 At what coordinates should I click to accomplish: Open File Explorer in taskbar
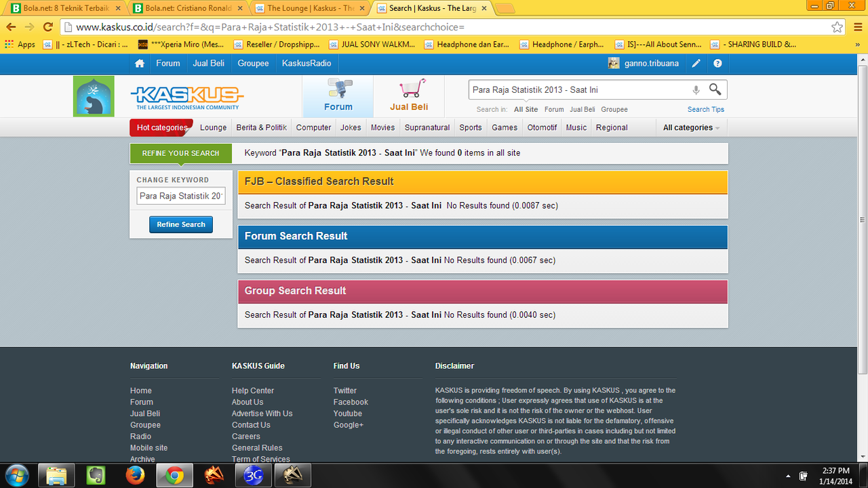pyautogui.click(x=56, y=476)
